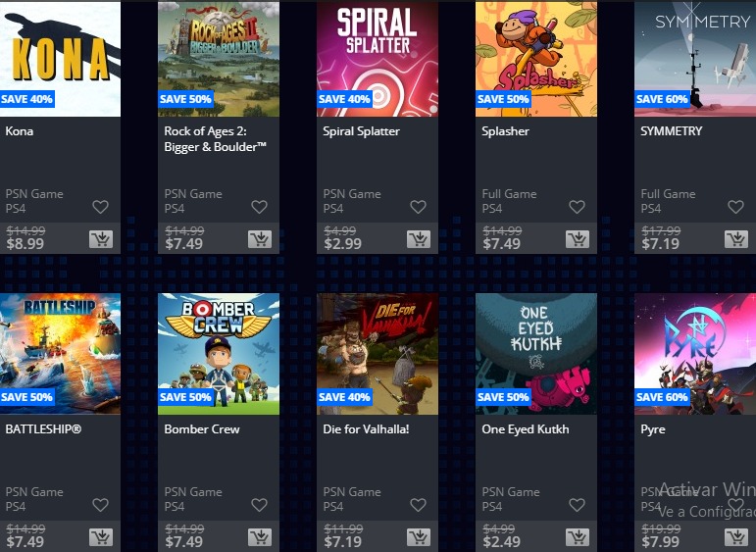Open the BATTLESHIP cover art thumbnail
756x552 pixels.
(60, 354)
